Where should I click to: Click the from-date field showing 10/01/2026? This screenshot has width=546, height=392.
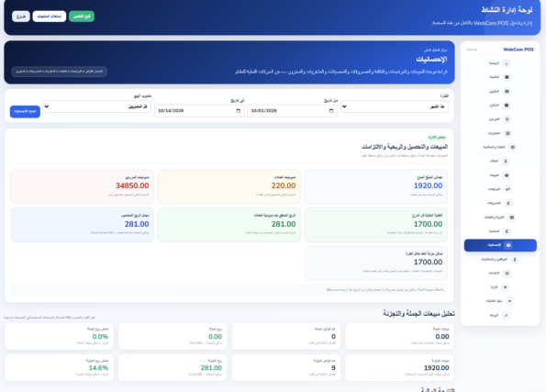(x=292, y=111)
